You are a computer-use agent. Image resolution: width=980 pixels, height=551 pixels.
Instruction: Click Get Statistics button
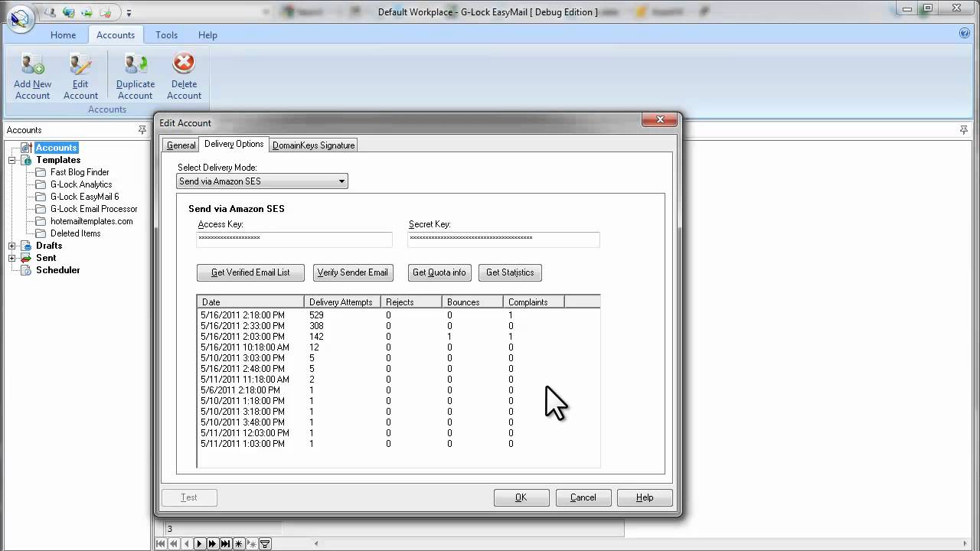[510, 272]
